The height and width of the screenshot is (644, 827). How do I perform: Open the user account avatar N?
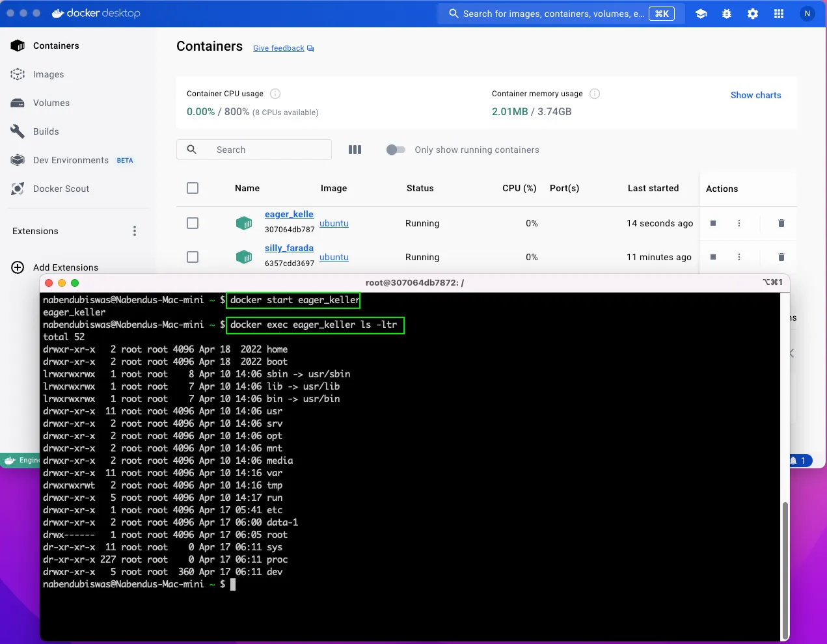coord(807,14)
